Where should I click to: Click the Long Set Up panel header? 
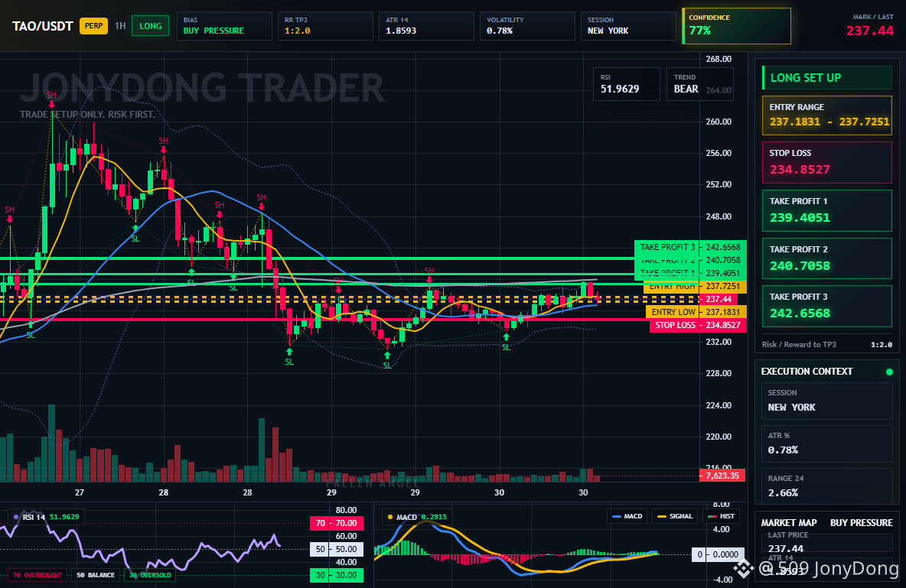click(x=827, y=77)
